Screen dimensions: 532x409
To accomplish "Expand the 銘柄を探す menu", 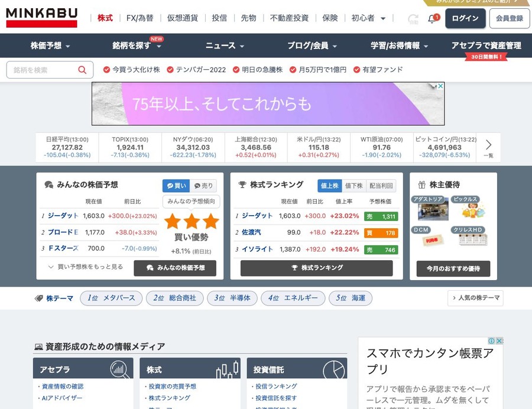I will pos(137,46).
